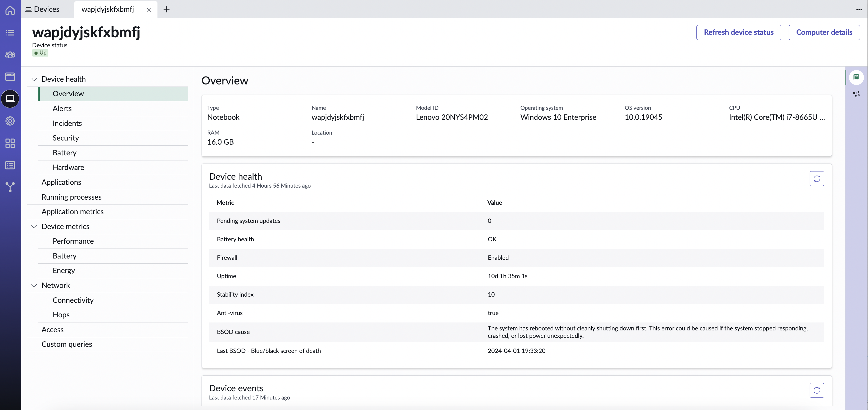Refresh the Device events card
Image resolution: width=868 pixels, height=410 pixels.
817,390
